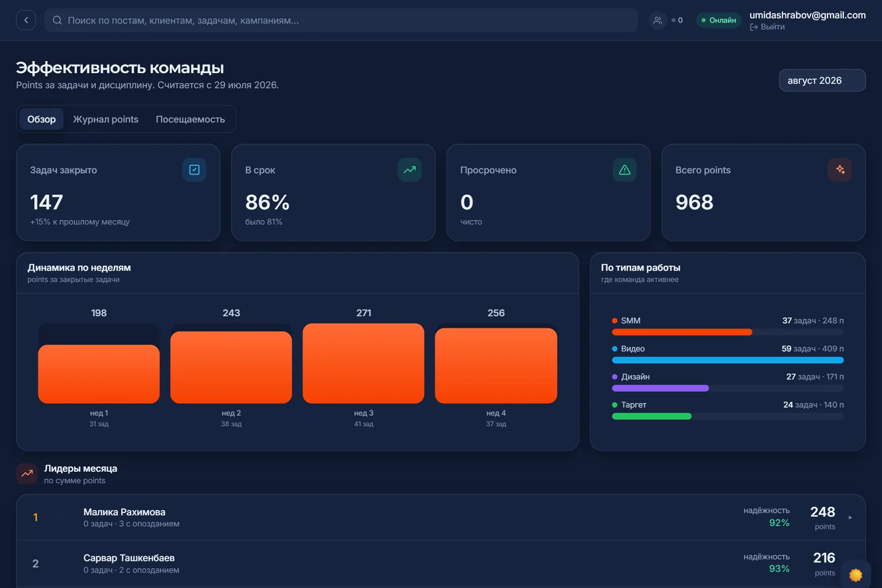
Task: Click the logout icon next to Выйти
Action: pyautogui.click(x=754, y=27)
